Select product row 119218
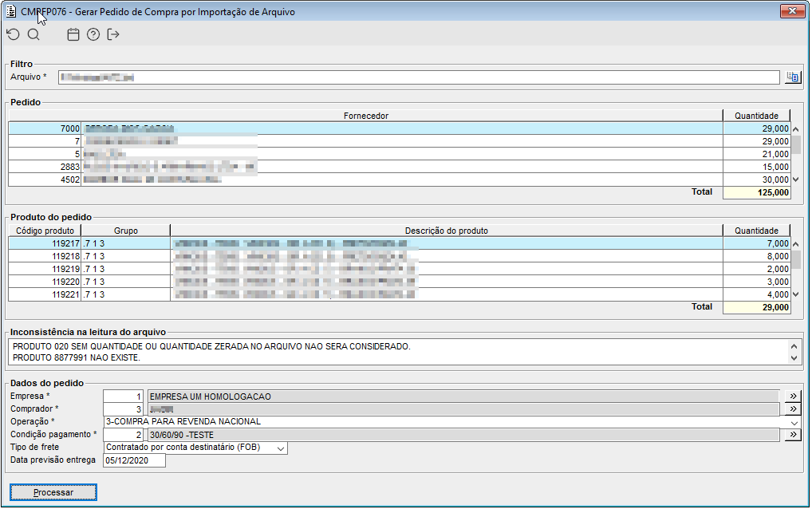The image size is (812, 509). (400, 256)
